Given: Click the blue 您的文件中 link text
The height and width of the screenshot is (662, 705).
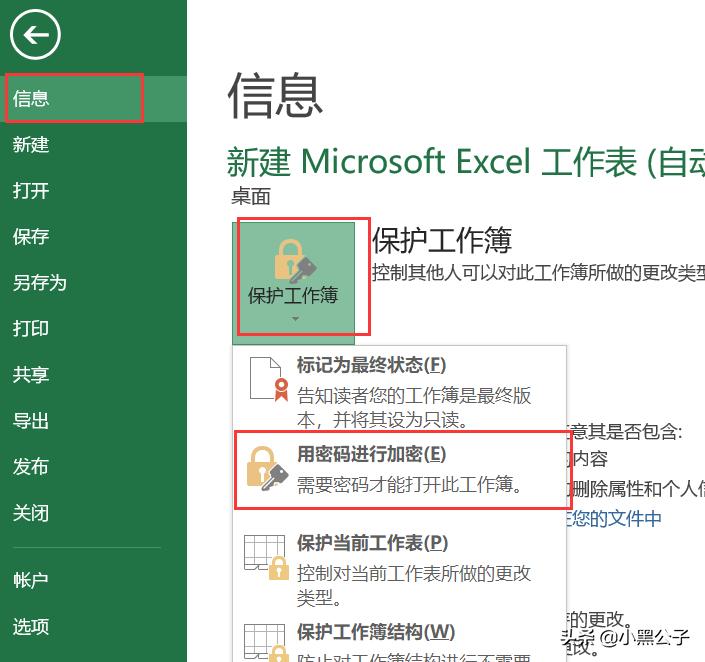Looking at the screenshot, I should pos(614,519).
